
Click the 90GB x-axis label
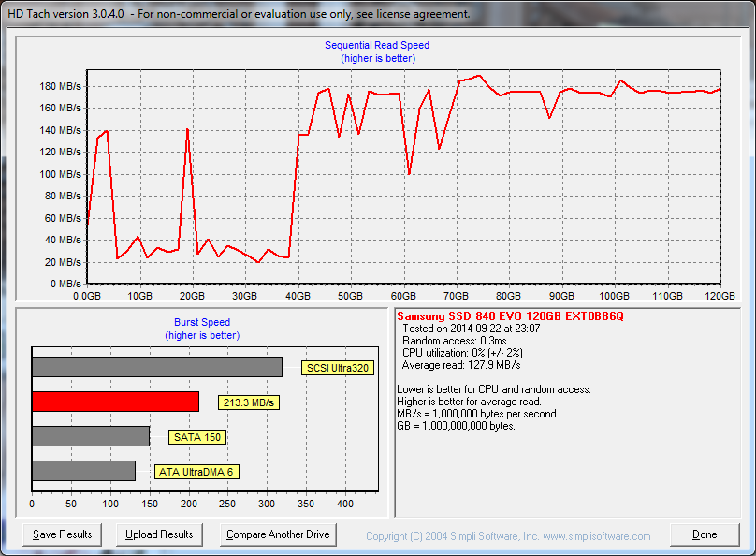(561, 296)
